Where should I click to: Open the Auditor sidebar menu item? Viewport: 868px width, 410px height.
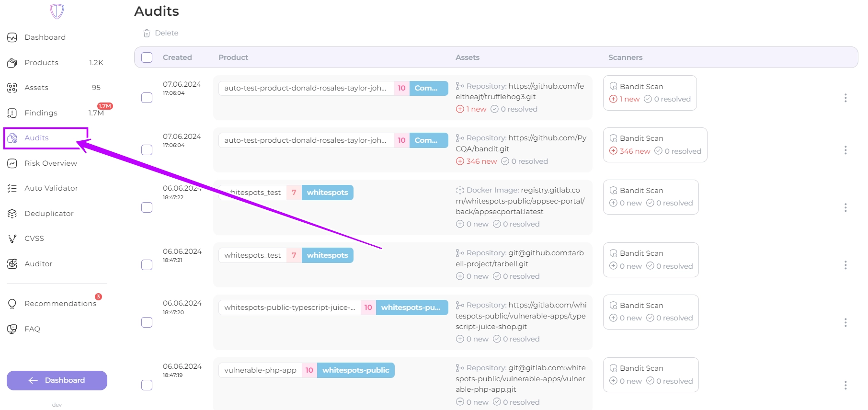coord(38,264)
